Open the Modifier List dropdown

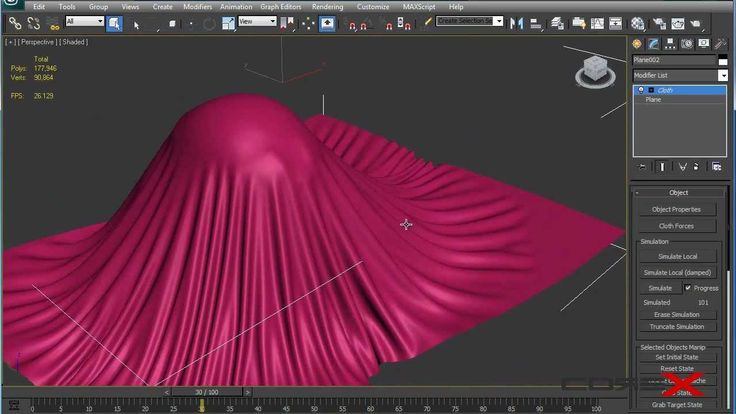(x=680, y=75)
